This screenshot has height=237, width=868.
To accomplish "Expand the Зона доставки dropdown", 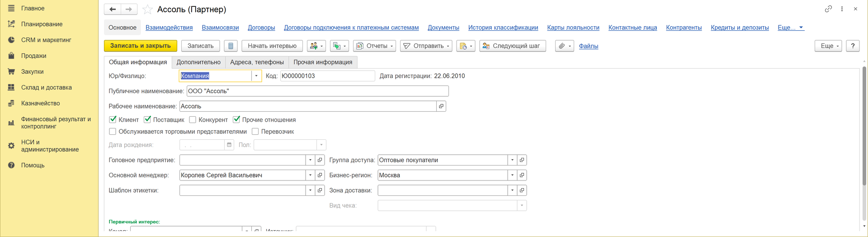I will point(512,190).
